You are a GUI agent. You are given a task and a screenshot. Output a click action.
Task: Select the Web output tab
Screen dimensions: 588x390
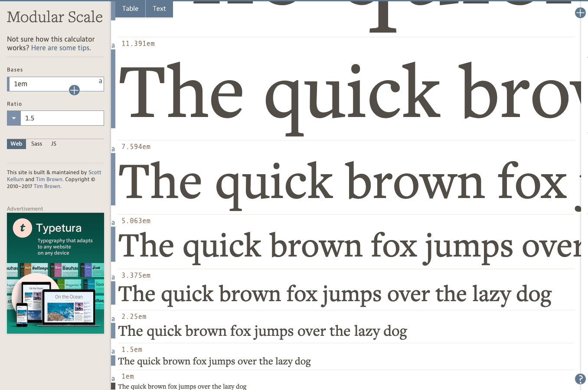click(x=16, y=144)
